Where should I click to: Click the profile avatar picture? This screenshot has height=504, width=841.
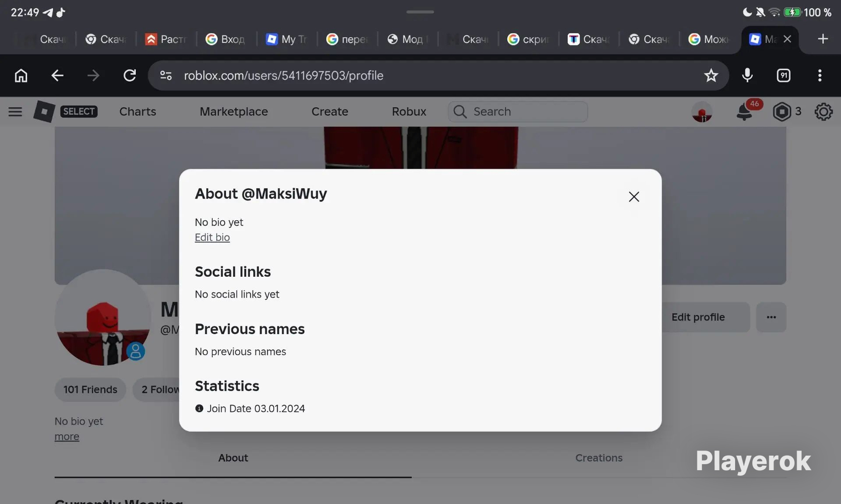click(103, 318)
